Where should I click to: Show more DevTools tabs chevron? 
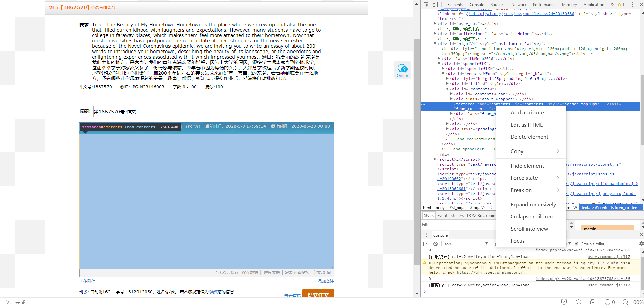click(612, 5)
